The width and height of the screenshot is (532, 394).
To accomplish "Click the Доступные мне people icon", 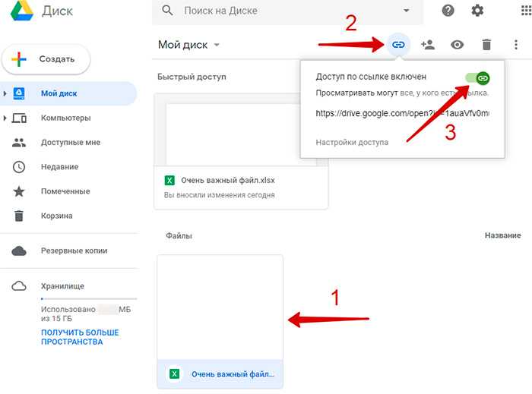I will point(19,143).
